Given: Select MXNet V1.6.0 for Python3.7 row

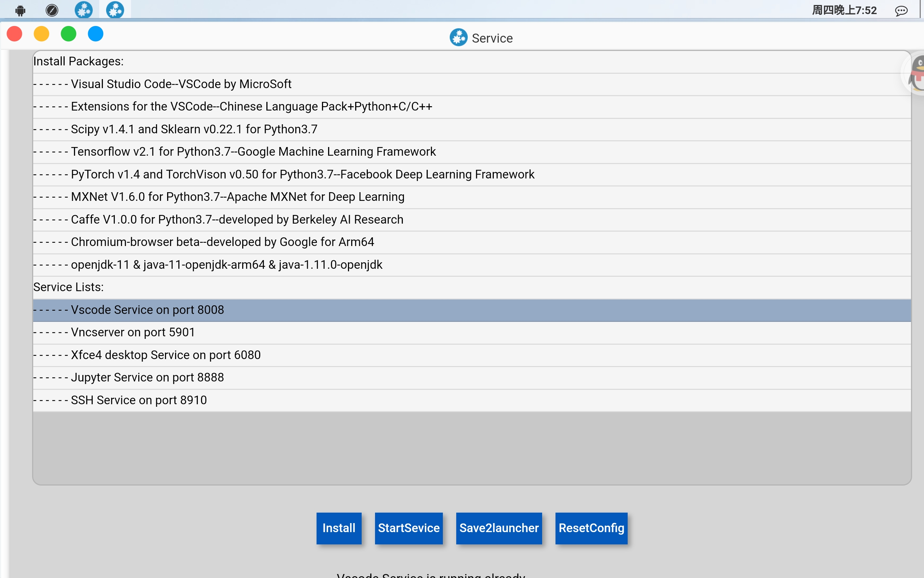Looking at the screenshot, I should pyautogui.click(x=472, y=197).
